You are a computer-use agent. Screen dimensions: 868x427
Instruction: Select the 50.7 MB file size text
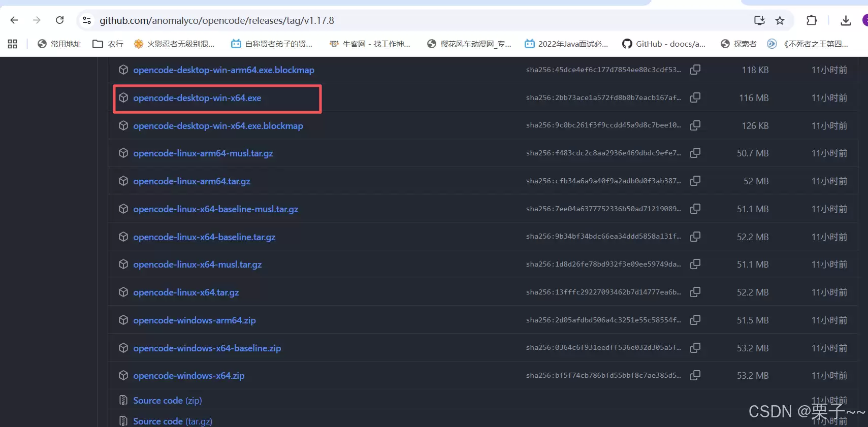pyautogui.click(x=753, y=153)
